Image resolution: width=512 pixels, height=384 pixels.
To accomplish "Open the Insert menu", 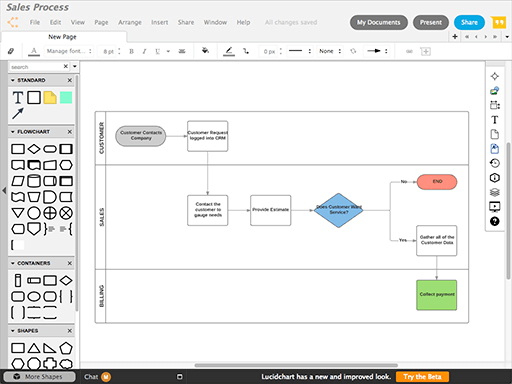I will [159, 22].
